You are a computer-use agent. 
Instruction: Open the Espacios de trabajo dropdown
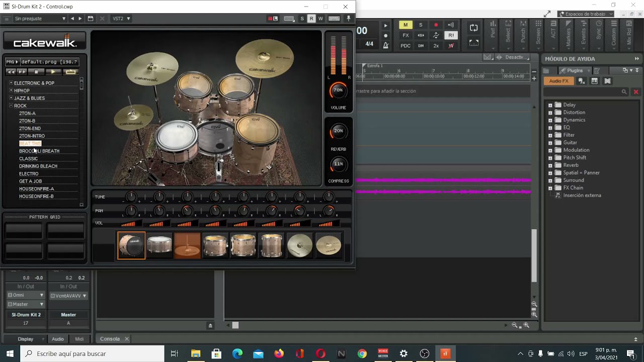pos(586,14)
